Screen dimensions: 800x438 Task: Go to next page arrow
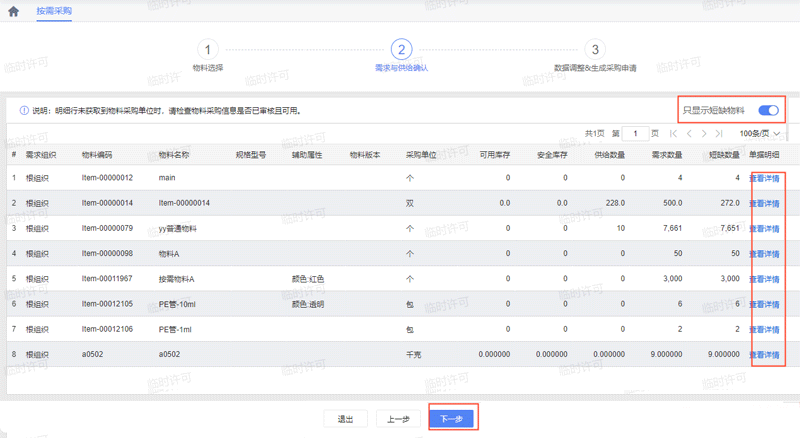coord(704,134)
